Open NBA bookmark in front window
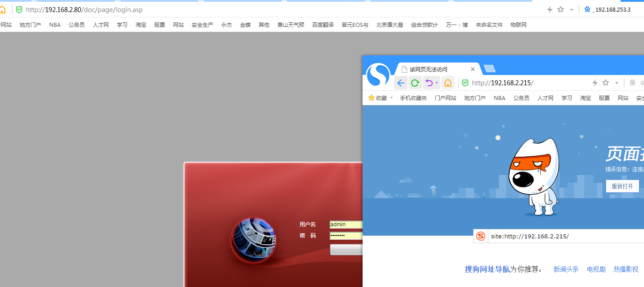This screenshot has width=644, height=287. coord(500,98)
